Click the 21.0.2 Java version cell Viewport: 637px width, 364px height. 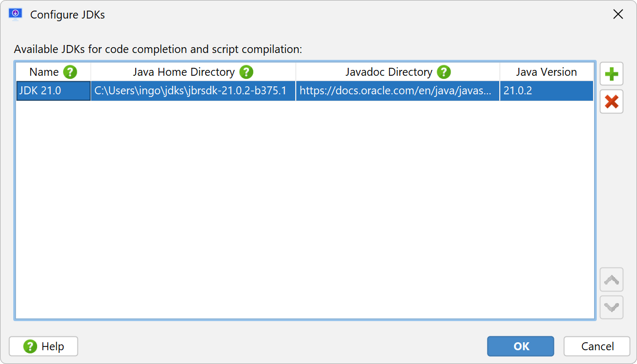tap(546, 91)
